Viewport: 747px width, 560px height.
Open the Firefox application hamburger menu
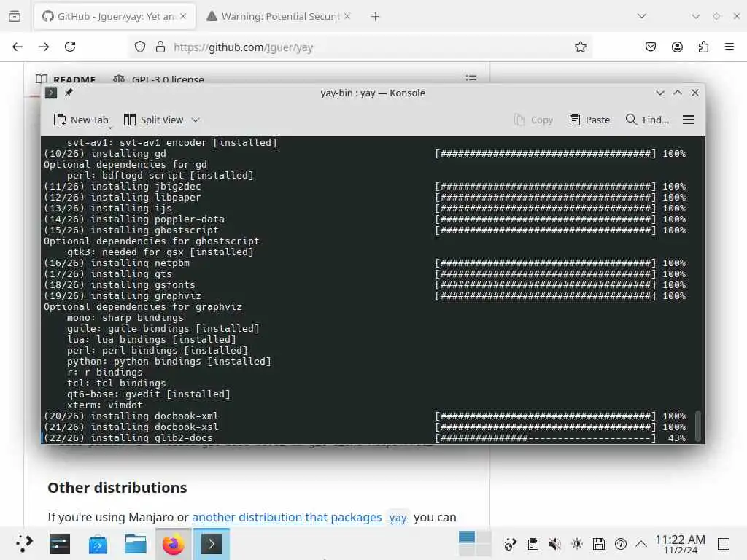[x=729, y=47]
